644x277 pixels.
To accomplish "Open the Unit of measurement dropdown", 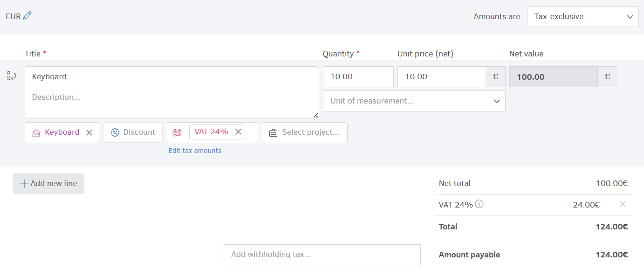I will click(x=414, y=101).
